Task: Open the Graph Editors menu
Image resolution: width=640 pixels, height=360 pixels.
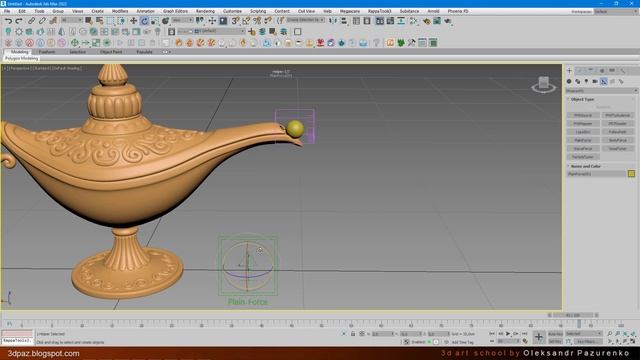Action: 175,11
